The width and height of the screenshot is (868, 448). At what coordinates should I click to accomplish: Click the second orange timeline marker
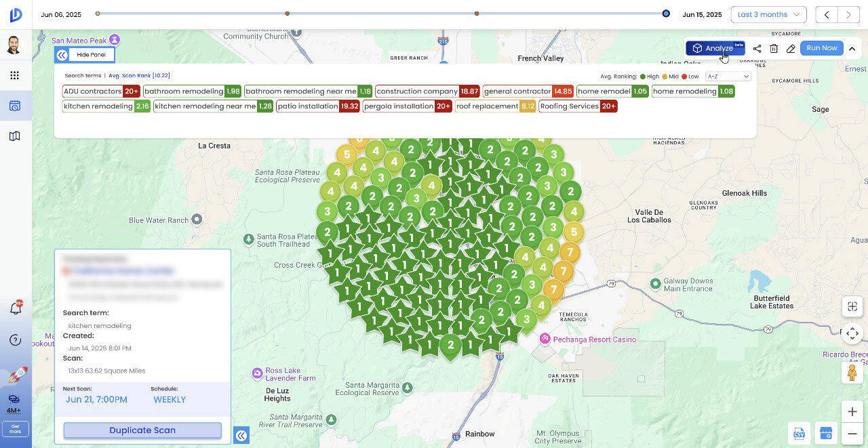pos(477,14)
